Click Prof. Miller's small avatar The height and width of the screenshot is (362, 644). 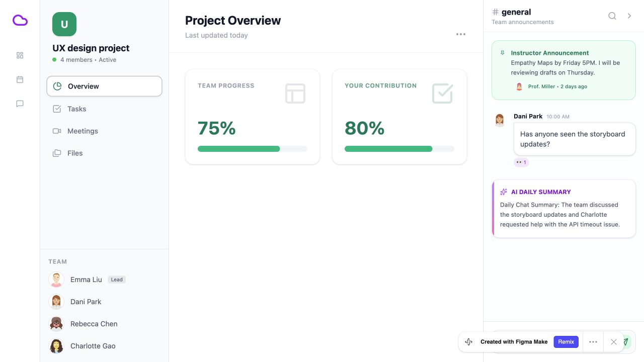tap(520, 86)
